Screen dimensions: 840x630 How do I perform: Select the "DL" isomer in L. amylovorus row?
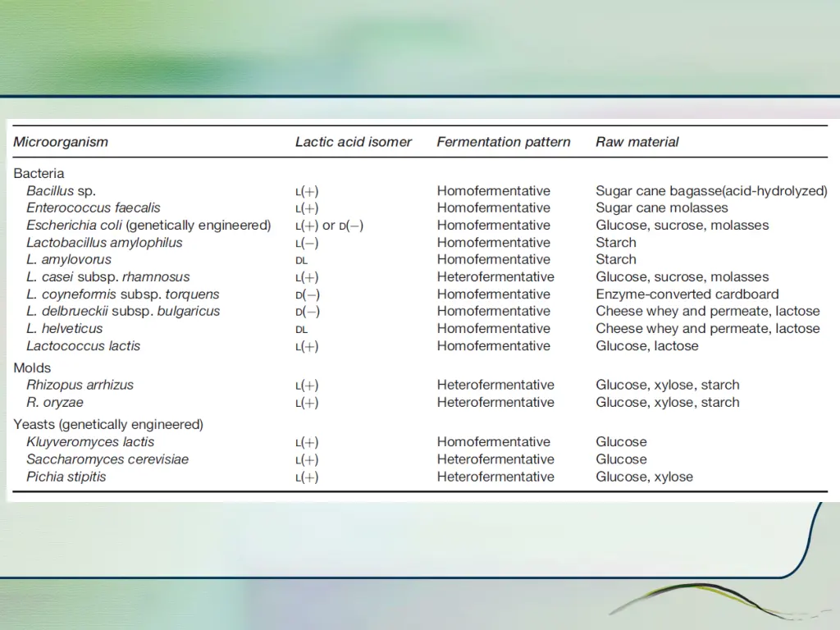pyautogui.click(x=302, y=261)
